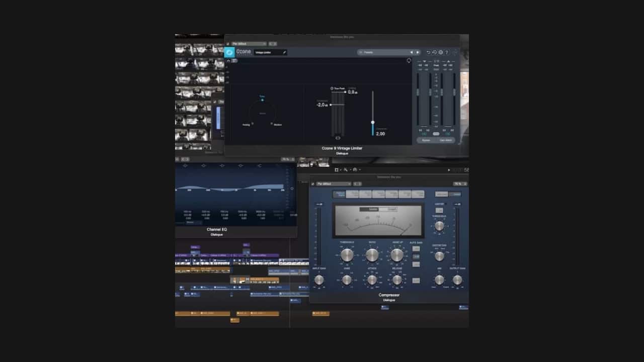Viewport: 644px width, 362px height.
Task: Click the Threshold value -2,0 dB
Action: [x=323, y=105]
